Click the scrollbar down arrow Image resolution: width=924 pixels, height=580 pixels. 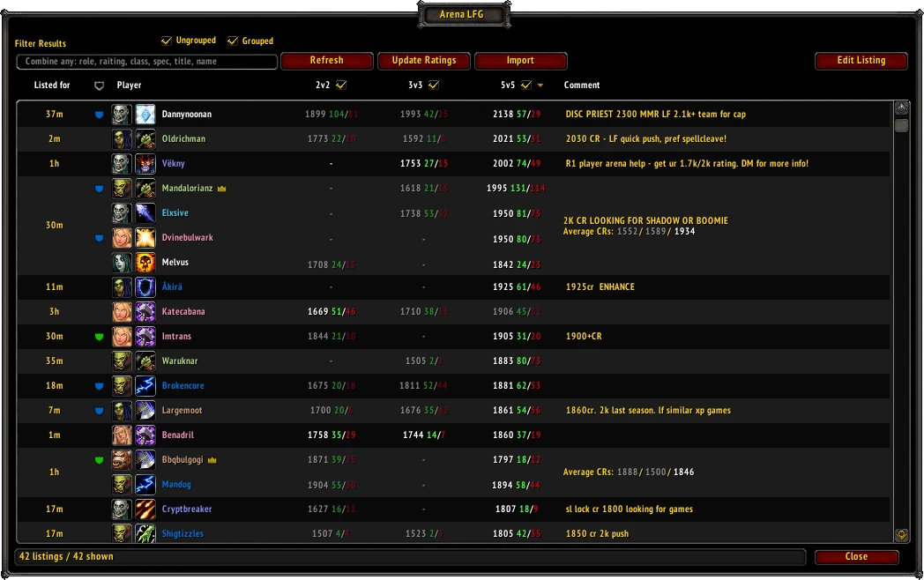tap(902, 535)
